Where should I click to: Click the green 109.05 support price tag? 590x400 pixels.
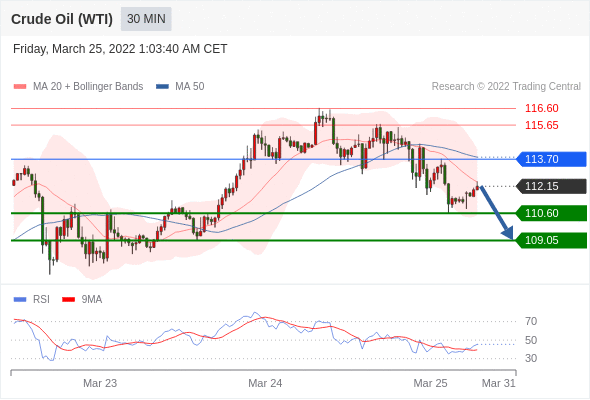tap(551, 240)
